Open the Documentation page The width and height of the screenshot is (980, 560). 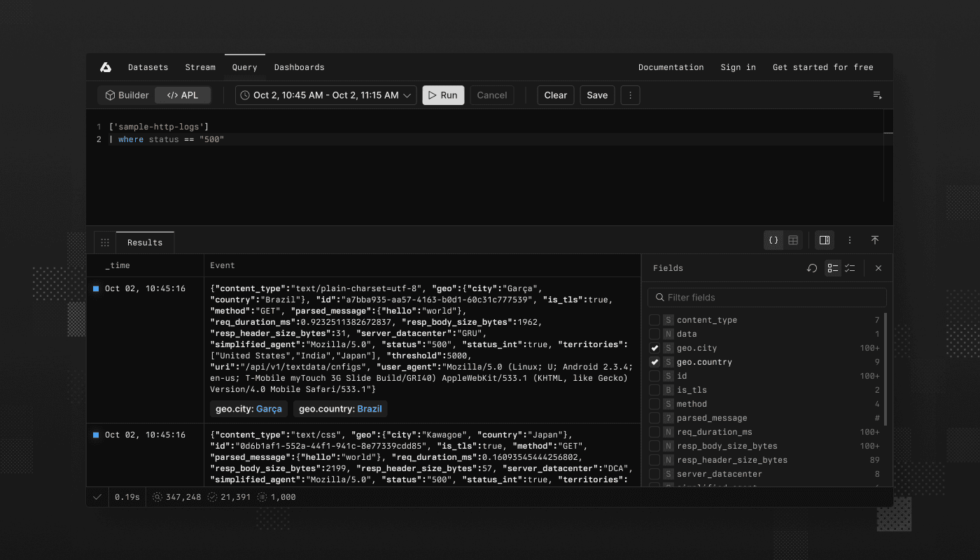click(x=671, y=66)
